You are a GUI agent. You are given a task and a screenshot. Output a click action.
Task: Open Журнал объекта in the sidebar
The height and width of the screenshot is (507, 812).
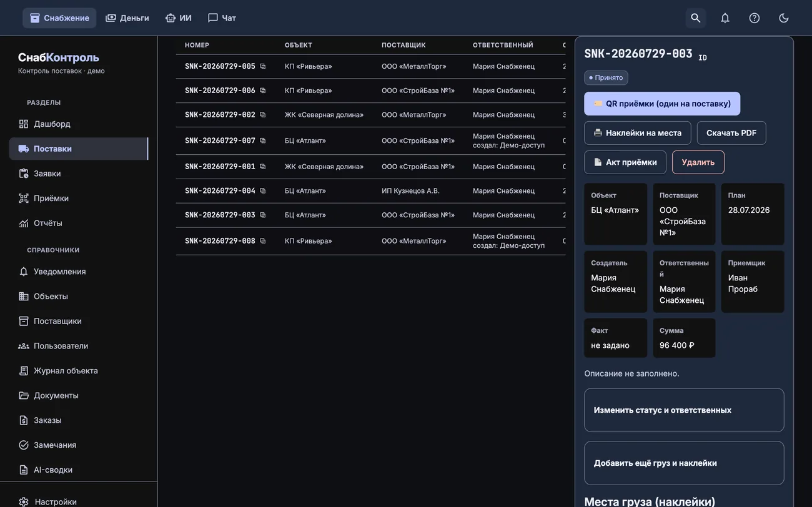[78, 371]
